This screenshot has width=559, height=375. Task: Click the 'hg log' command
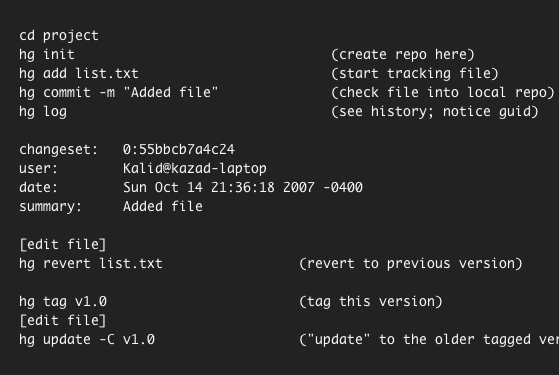(x=43, y=112)
